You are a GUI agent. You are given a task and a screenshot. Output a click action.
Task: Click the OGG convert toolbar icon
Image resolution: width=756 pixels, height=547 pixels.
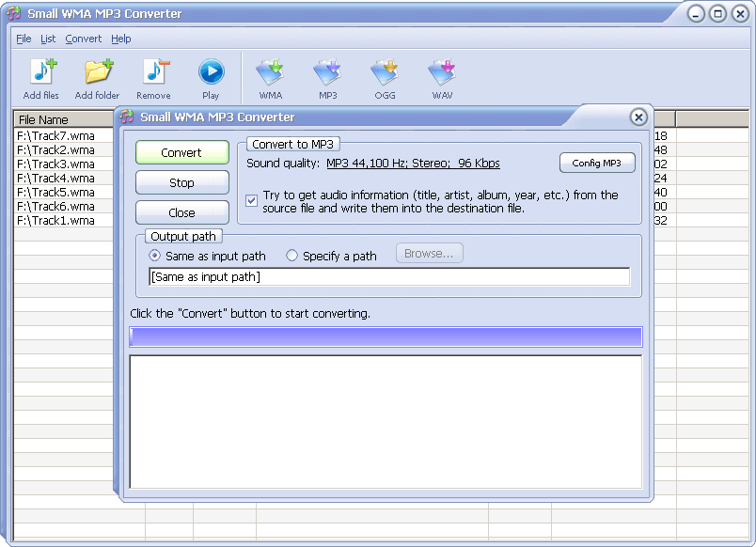coord(386,79)
